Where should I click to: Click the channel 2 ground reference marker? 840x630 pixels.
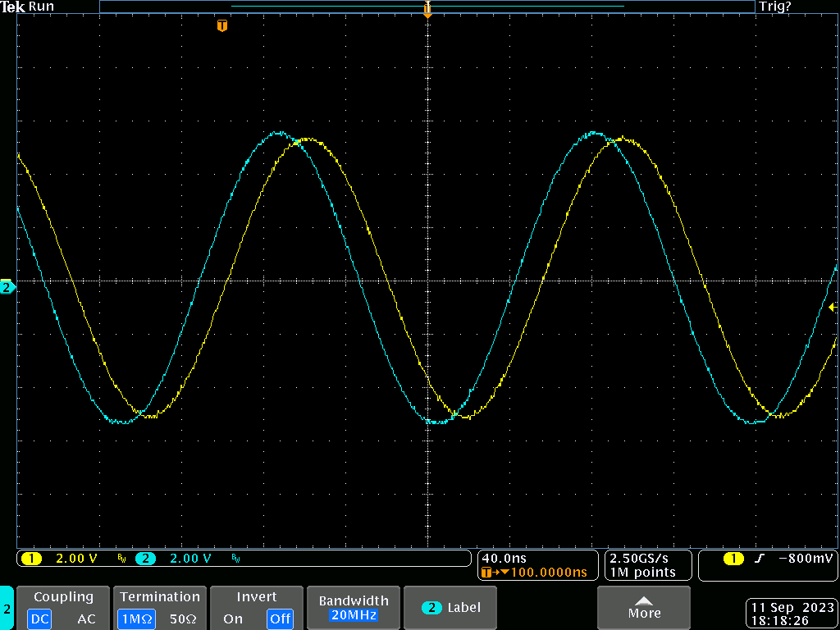point(7,287)
